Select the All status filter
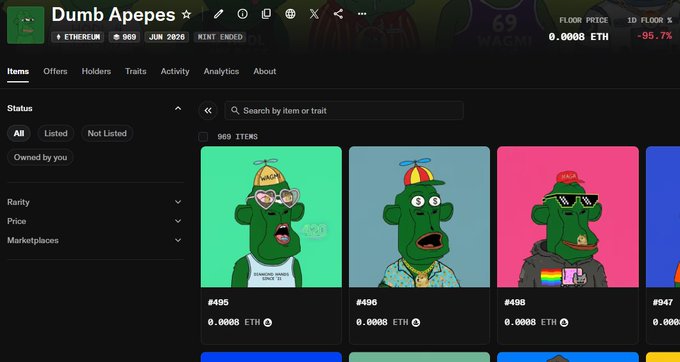The width and height of the screenshot is (680, 362). coord(19,134)
